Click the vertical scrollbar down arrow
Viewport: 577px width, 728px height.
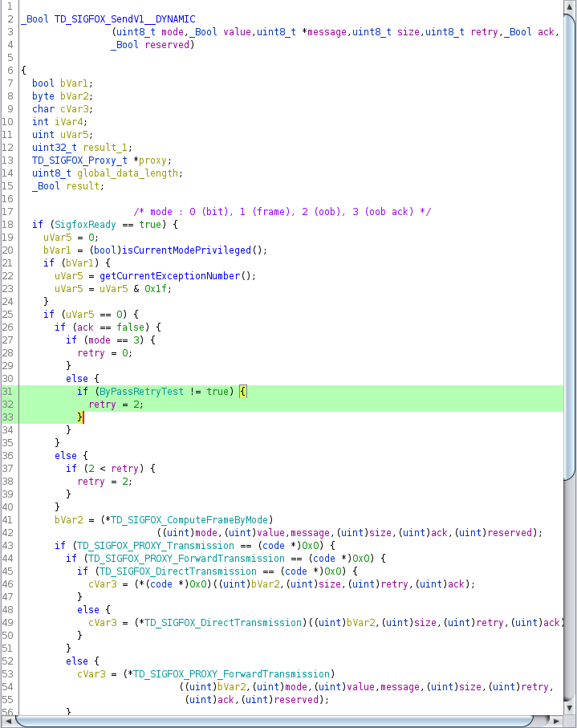[x=570, y=708]
